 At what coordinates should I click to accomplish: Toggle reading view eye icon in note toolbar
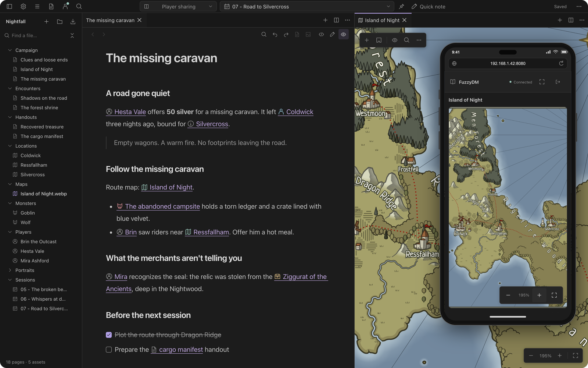344,35
